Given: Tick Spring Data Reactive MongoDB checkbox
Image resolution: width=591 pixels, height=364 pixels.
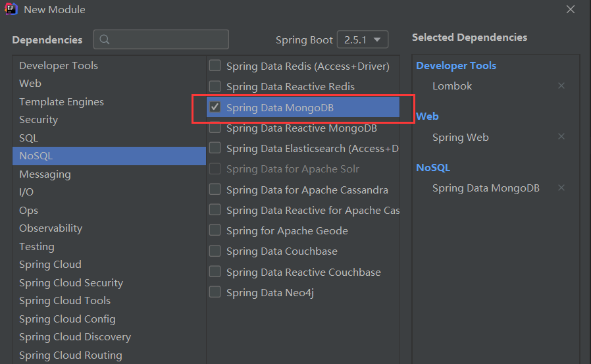Looking at the screenshot, I should tap(215, 128).
